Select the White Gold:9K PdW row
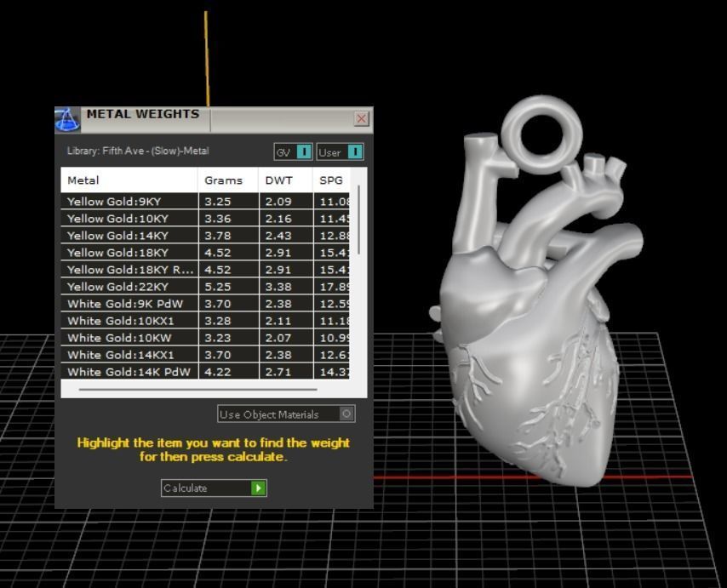Screen dimensions: 727x588 205,304
